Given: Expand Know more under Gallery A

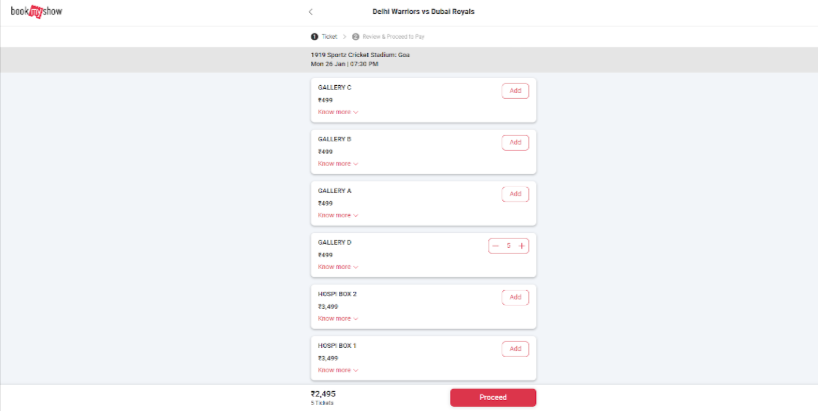Looking at the screenshot, I should tap(337, 215).
